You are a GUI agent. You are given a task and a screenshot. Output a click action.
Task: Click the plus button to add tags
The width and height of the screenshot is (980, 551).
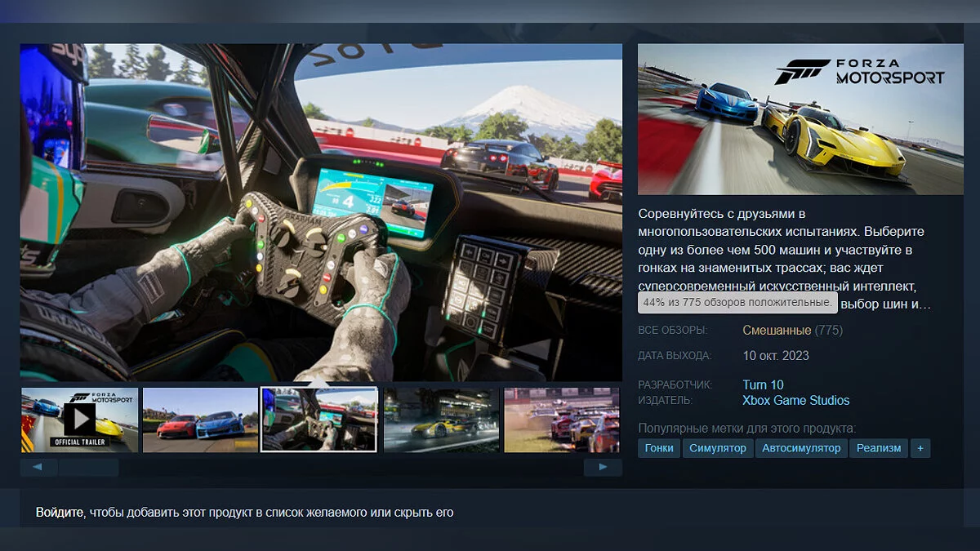(x=920, y=448)
